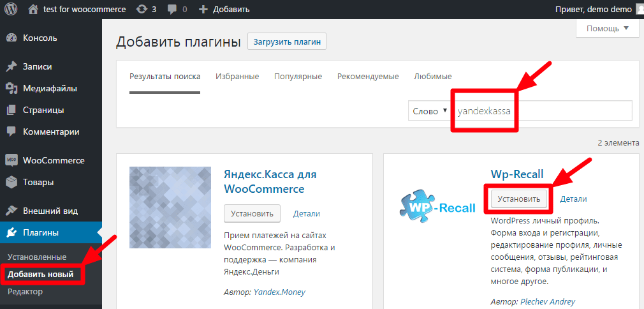This screenshot has height=309, width=644.
Task: Open the Установленные plugins submenu
Action: pyautogui.click(x=37, y=257)
